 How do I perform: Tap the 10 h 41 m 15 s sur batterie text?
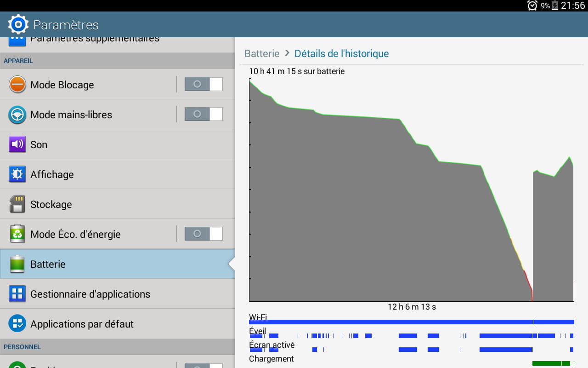[x=297, y=71]
